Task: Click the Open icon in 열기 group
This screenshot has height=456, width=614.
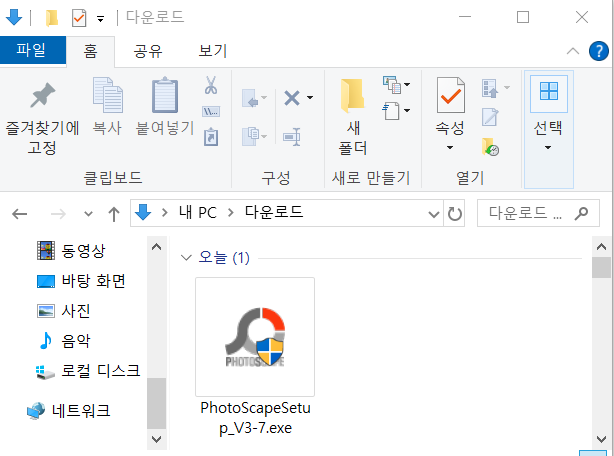Action: pyautogui.click(x=490, y=88)
